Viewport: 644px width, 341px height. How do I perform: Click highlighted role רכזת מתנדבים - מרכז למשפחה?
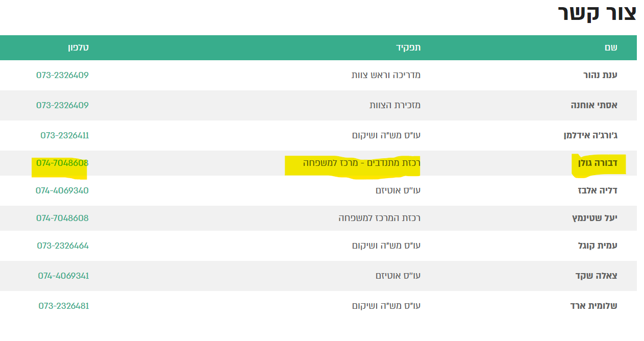pos(362,163)
